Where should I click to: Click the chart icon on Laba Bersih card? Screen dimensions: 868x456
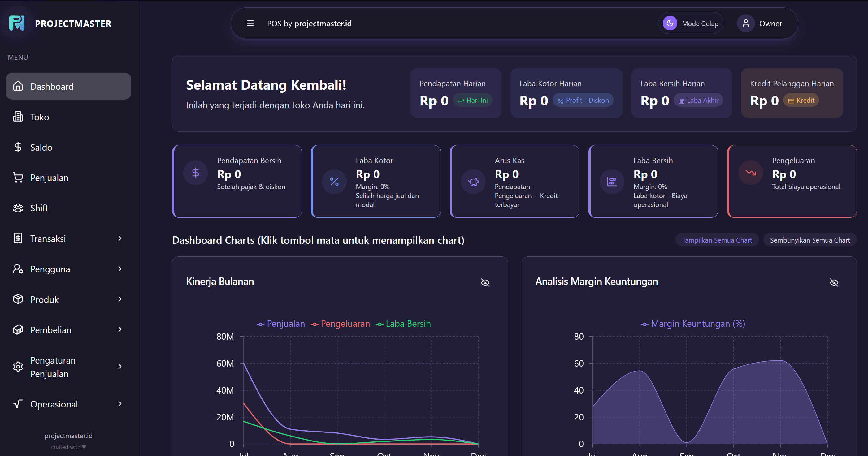pos(612,182)
